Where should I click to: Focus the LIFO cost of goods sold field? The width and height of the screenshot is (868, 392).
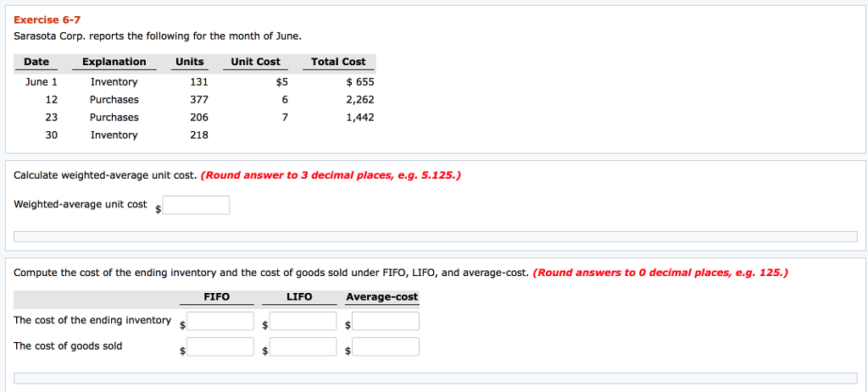tap(303, 346)
